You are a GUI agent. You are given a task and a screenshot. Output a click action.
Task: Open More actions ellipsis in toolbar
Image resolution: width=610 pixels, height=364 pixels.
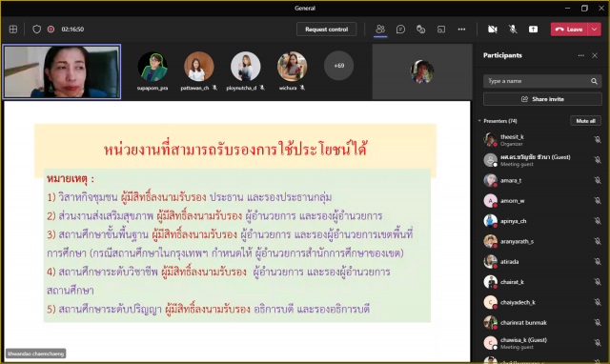(461, 30)
